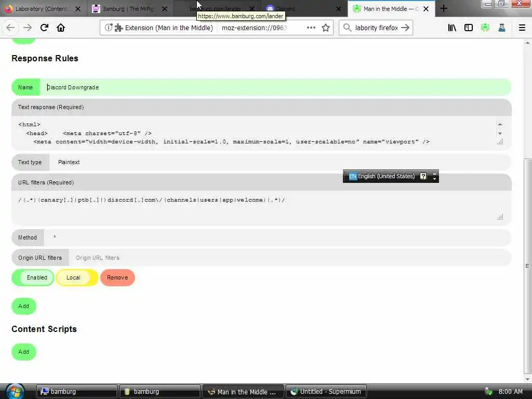Go forward with the browser forward arrow
532x399 pixels.
(28, 28)
